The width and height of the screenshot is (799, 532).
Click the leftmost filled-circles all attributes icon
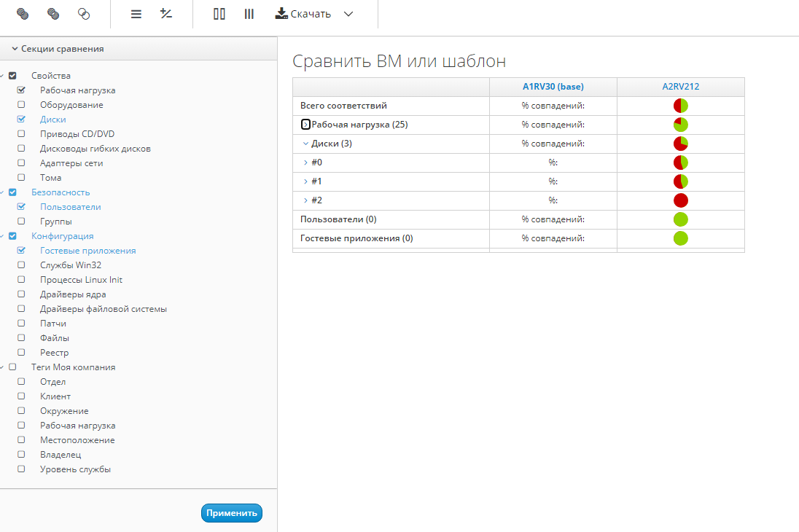(x=23, y=14)
